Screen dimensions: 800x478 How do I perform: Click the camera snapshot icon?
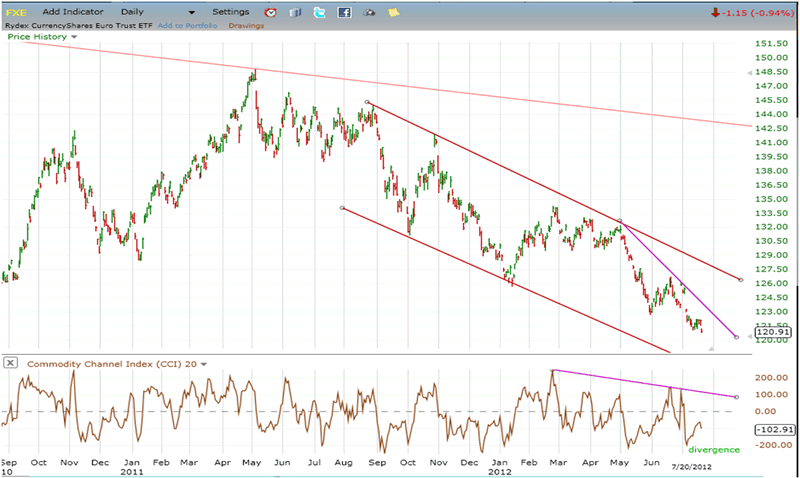[368, 12]
